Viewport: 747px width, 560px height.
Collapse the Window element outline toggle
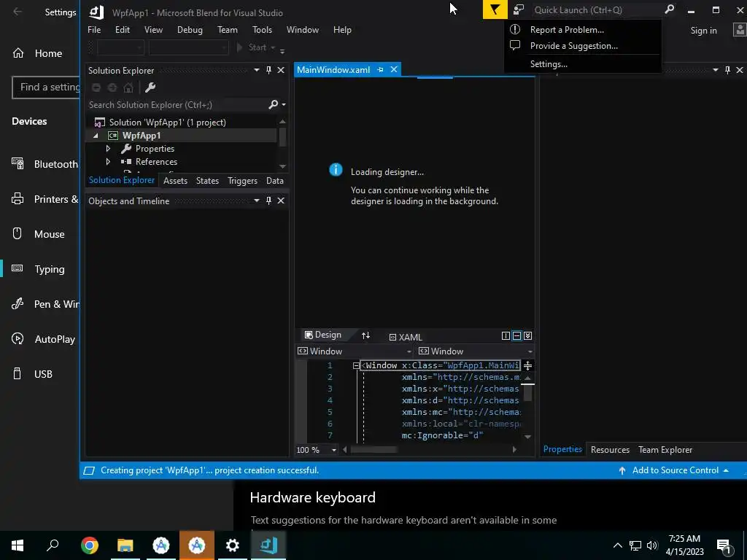tap(356, 366)
